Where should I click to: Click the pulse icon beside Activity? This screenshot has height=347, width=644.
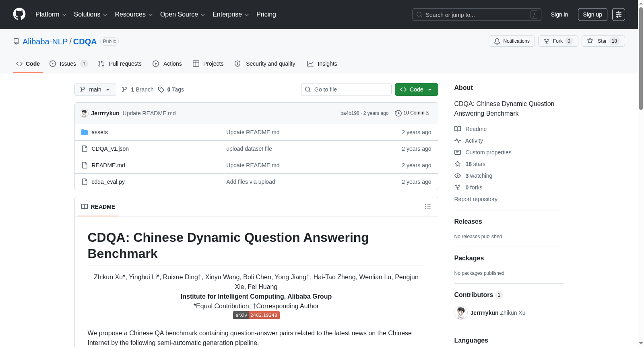458,141
